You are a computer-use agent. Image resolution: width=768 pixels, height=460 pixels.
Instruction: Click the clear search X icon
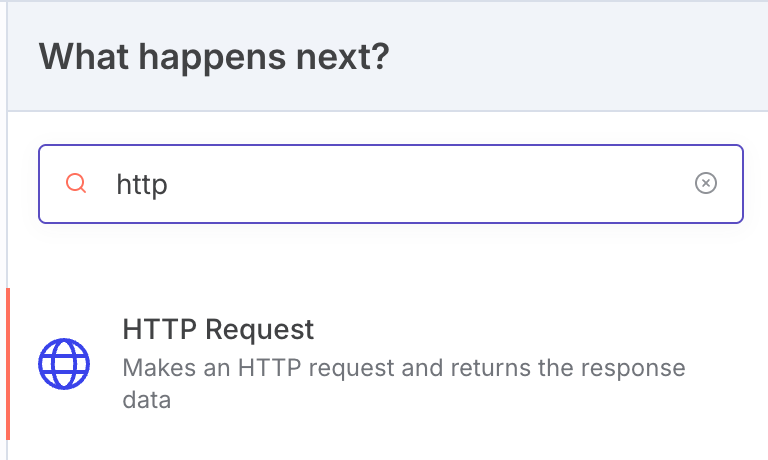(x=706, y=184)
